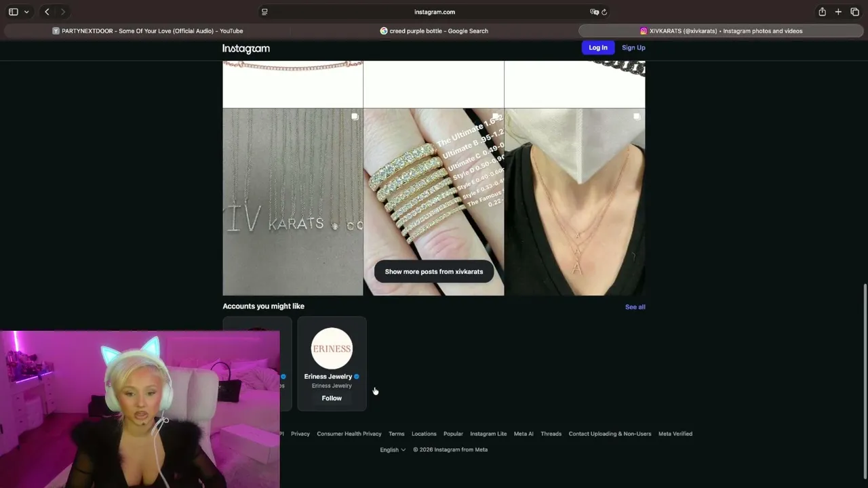Focus the instagram.com address bar
Screen dimensions: 868x488
tap(435, 12)
